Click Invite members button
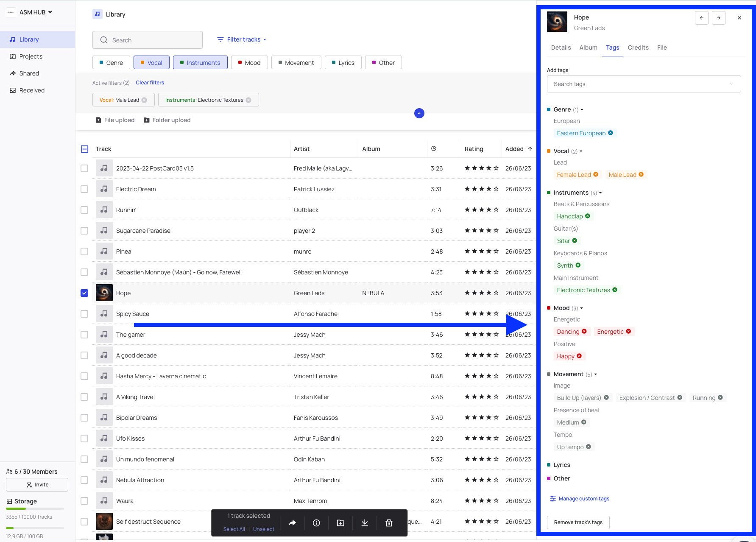The width and height of the screenshot is (756, 542). pos(37,485)
